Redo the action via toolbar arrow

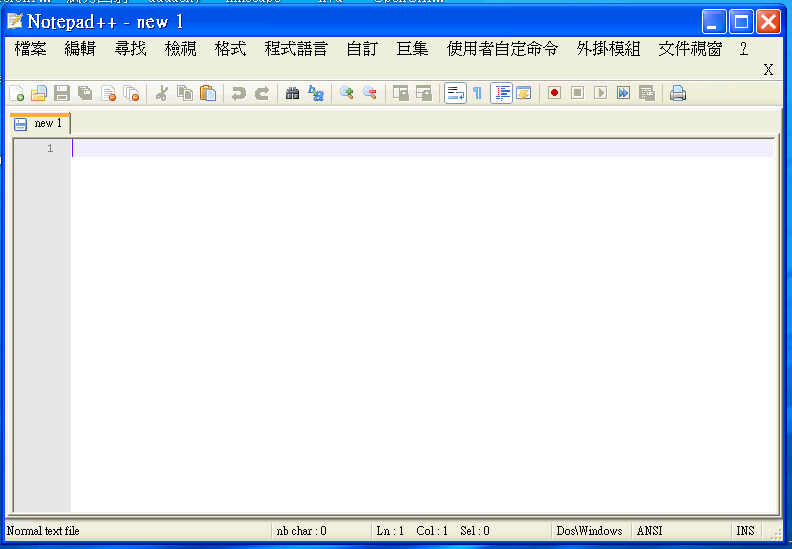[x=262, y=93]
